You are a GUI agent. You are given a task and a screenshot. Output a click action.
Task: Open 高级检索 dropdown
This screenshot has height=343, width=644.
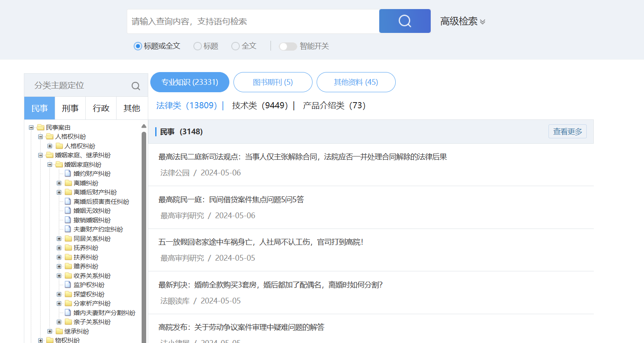(463, 21)
